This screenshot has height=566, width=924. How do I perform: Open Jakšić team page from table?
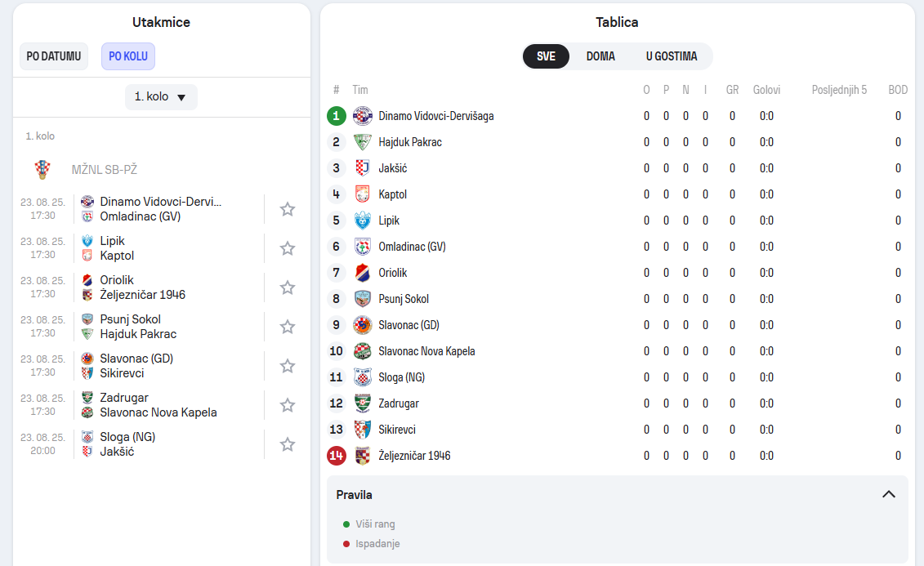(392, 168)
